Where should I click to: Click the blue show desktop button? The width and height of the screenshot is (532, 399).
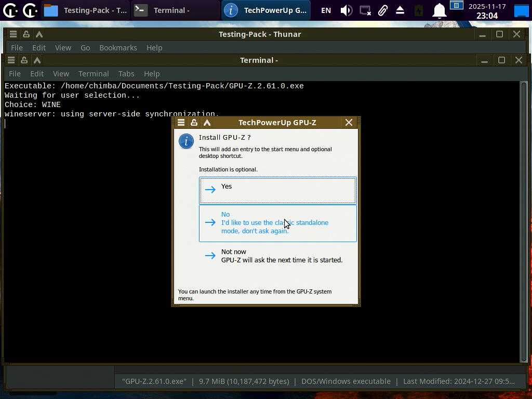522,10
